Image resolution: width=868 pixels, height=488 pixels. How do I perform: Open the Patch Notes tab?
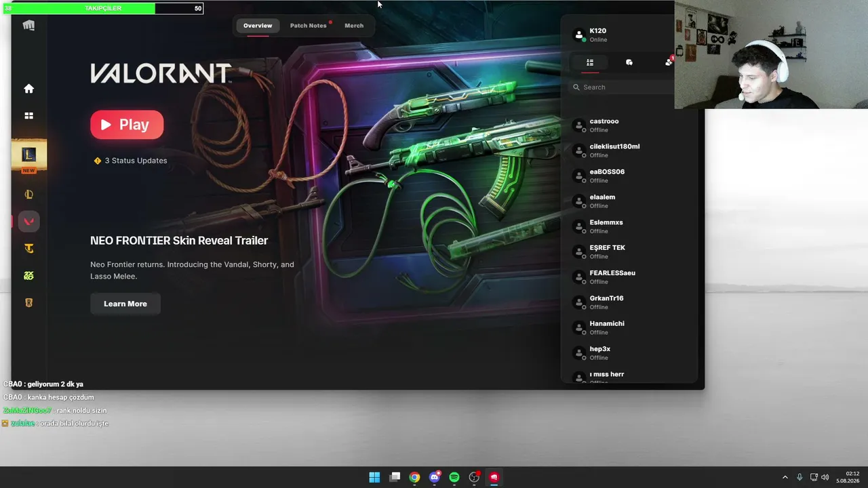click(309, 26)
